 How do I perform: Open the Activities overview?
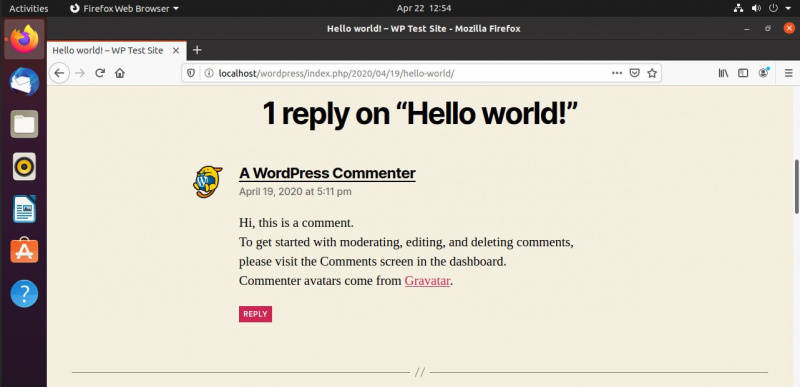[x=29, y=8]
